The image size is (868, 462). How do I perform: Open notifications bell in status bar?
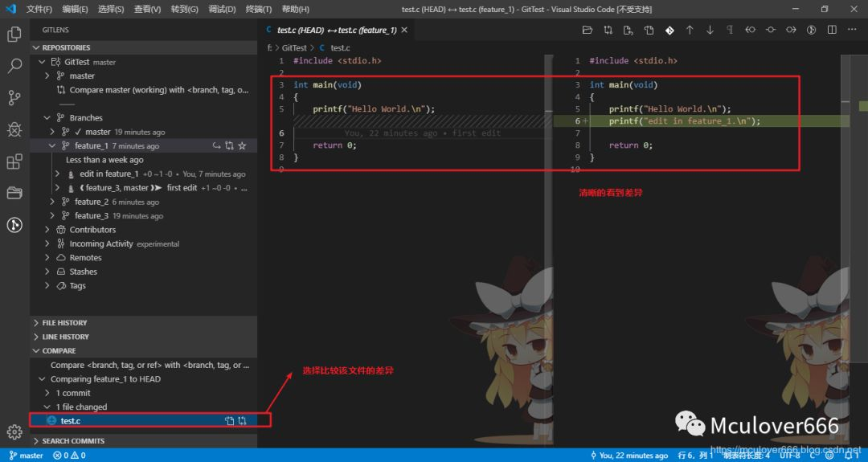pyautogui.click(x=850, y=456)
